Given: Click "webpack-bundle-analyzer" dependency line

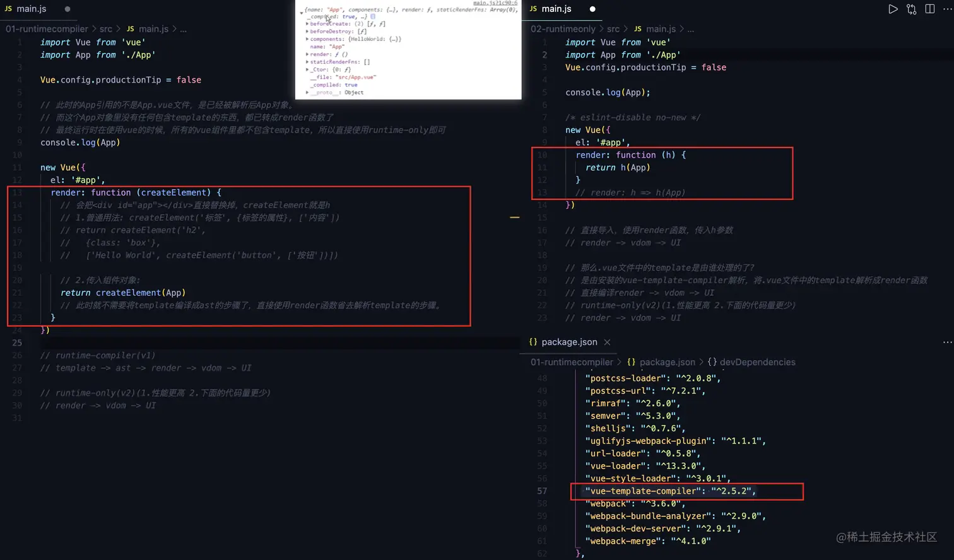Looking at the screenshot, I should [x=675, y=516].
